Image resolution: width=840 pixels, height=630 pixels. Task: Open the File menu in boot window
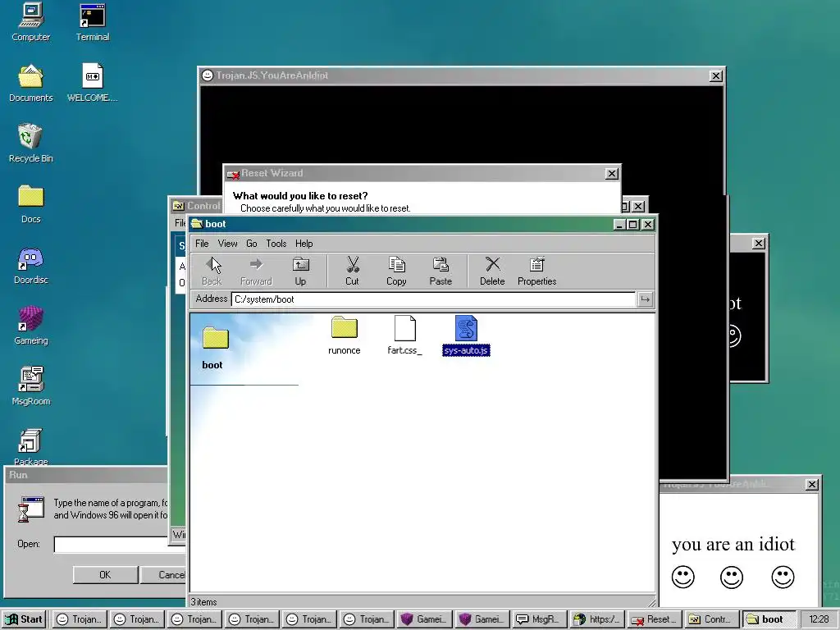point(202,243)
